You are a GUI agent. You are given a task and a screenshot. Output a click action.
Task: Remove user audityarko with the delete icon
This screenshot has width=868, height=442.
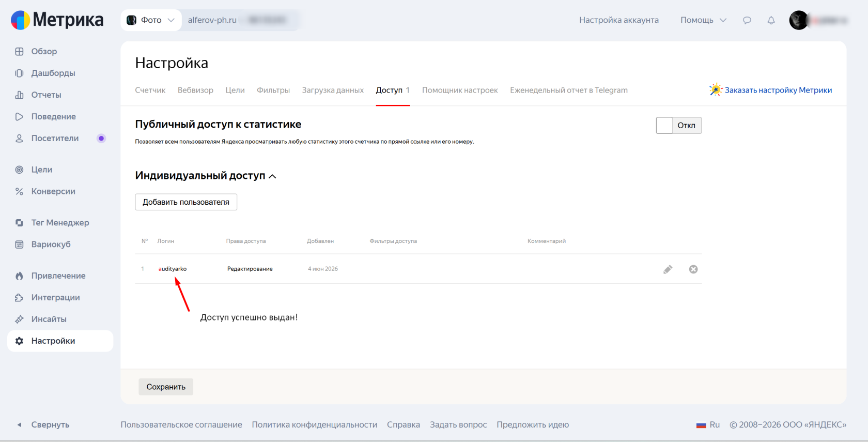(693, 269)
